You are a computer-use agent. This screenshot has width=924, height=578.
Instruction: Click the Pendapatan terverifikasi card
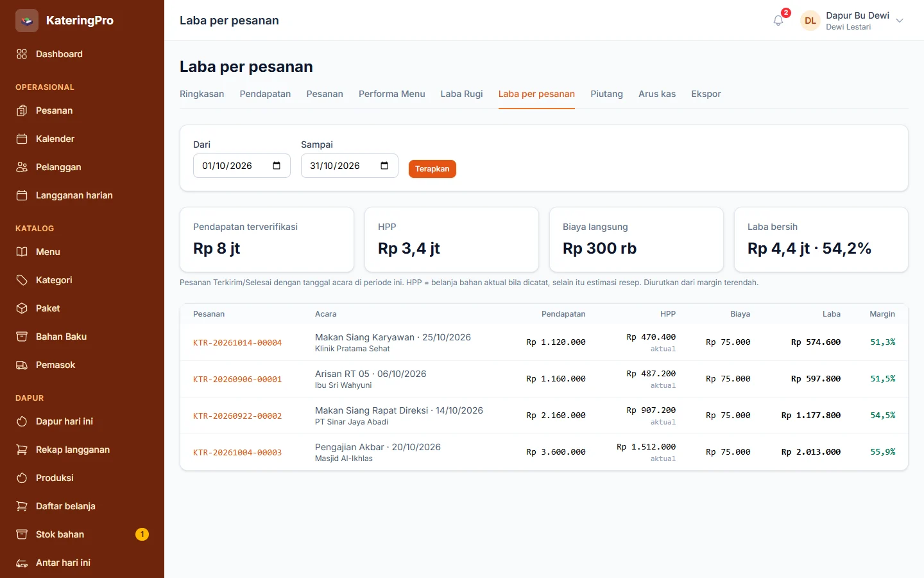[x=267, y=240]
